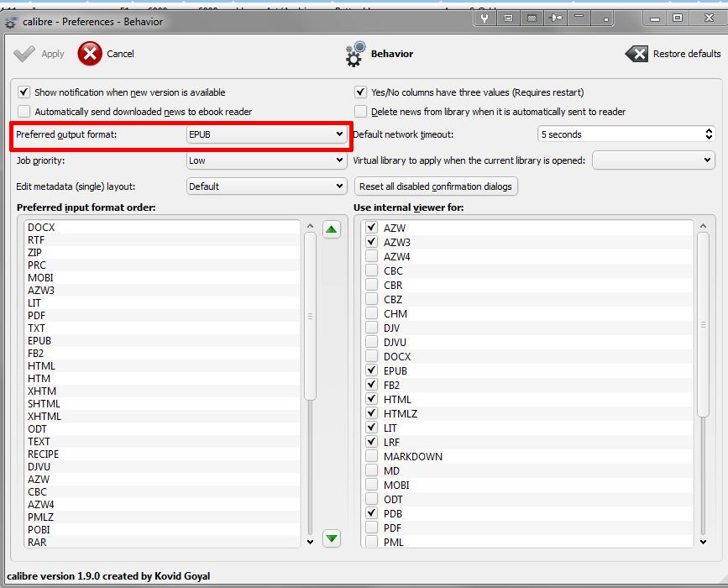The height and width of the screenshot is (588, 728).
Task: Uncheck HTMLZ in internal viewer list
Action: click(x=371, y=413)
